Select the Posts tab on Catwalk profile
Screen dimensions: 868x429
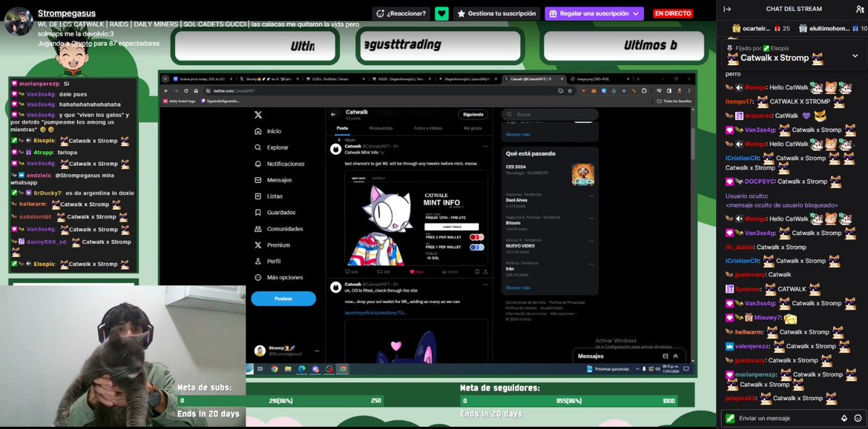(342, 128)
